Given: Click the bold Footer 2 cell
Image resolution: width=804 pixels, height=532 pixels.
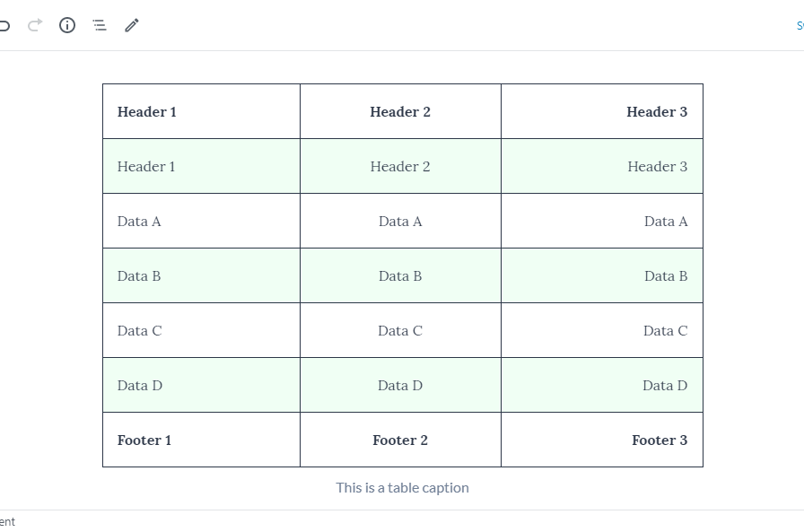Looking at the screenshot, I should pyautogui.click(x=400, y=440).
